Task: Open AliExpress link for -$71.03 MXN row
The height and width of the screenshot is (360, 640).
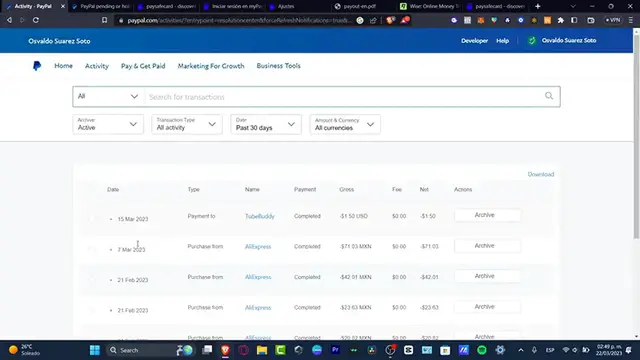Action: point(258,247)
